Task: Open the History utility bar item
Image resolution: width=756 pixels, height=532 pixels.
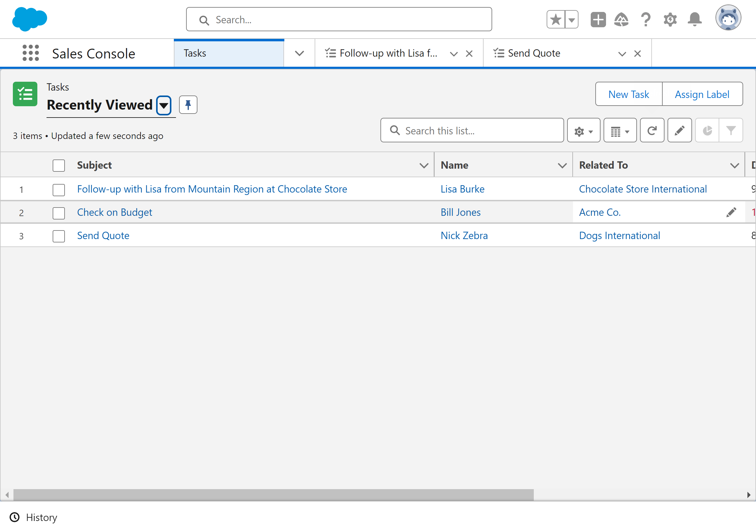Action: [34, 517]
